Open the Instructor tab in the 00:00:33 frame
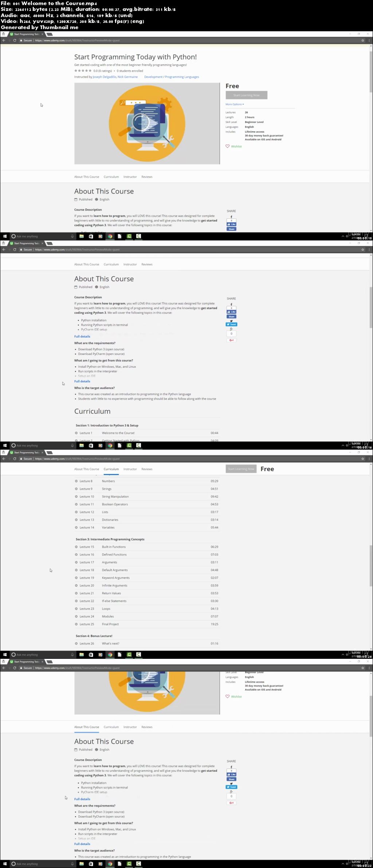Screen dimensions: 373x868 130,727
